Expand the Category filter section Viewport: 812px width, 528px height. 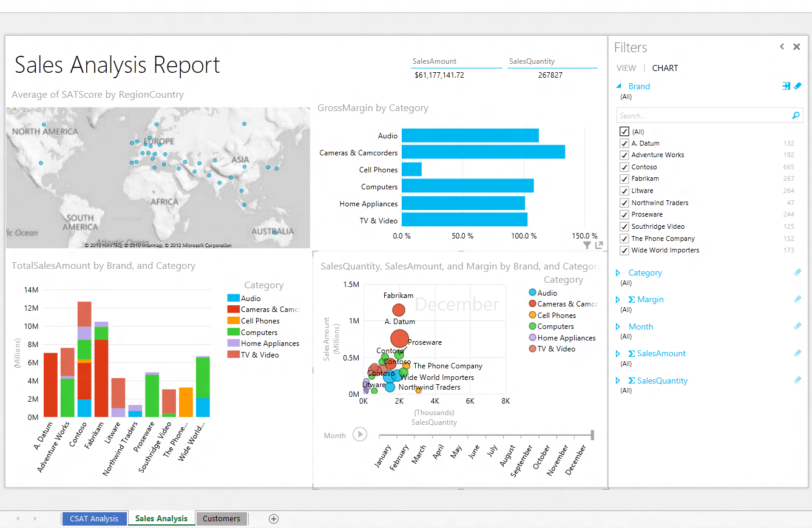pyautogui.click(x=618, y=272)
